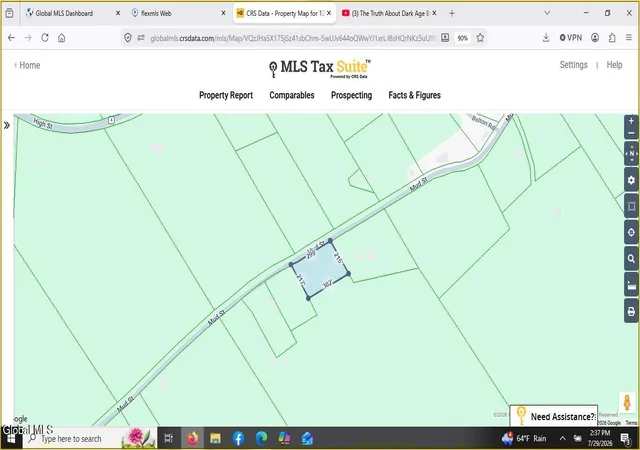The image size is (640, 450).
Task: Switch to Global MLS Dashboard browser tab
Action: [x=64, y=13]
